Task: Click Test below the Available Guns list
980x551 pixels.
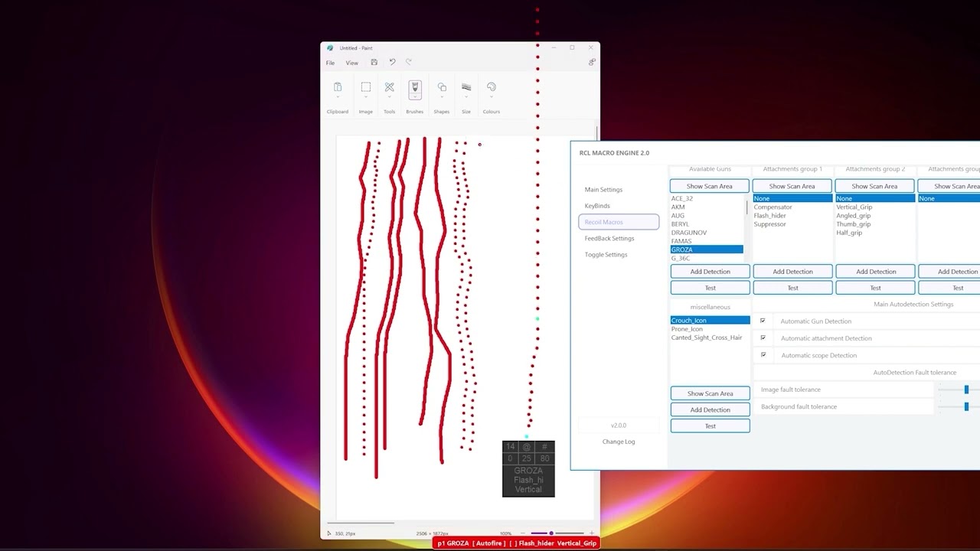Action: click(x=710, y=288)
